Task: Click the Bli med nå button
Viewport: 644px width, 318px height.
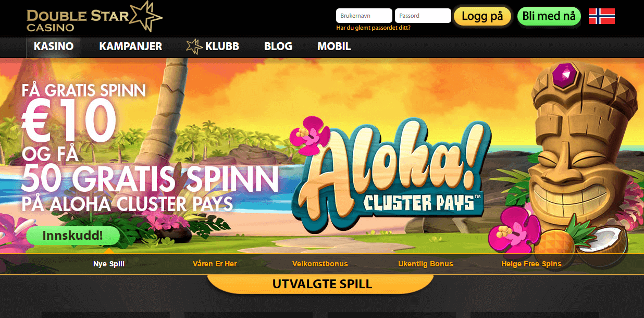Action: pyautogui.click(x=549, y=16)
